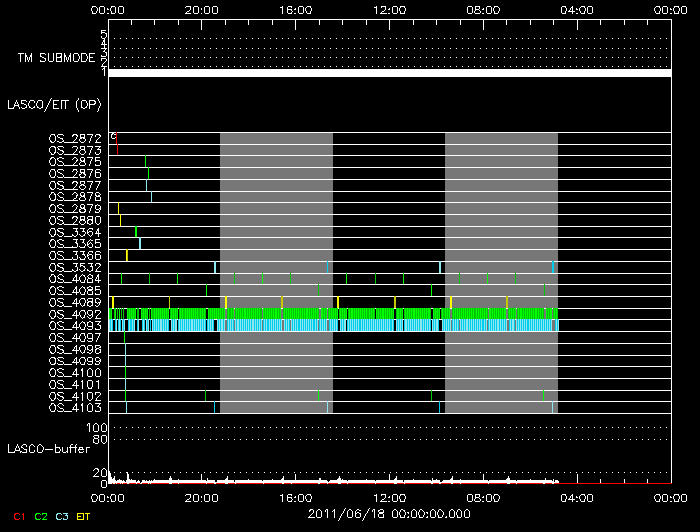The width and height of the screenshot is (700, 532).
Task: Click the green C2 legend label
Action: [41, 516]
